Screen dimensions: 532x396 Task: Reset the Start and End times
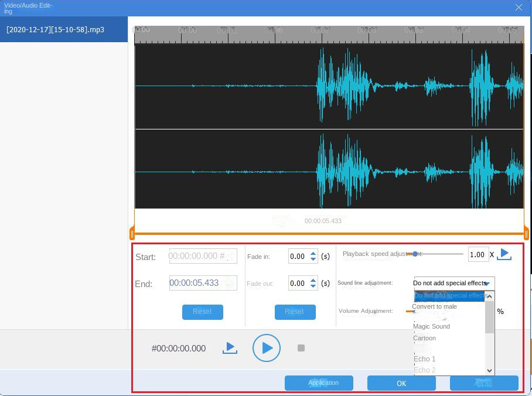pos(202,312)
